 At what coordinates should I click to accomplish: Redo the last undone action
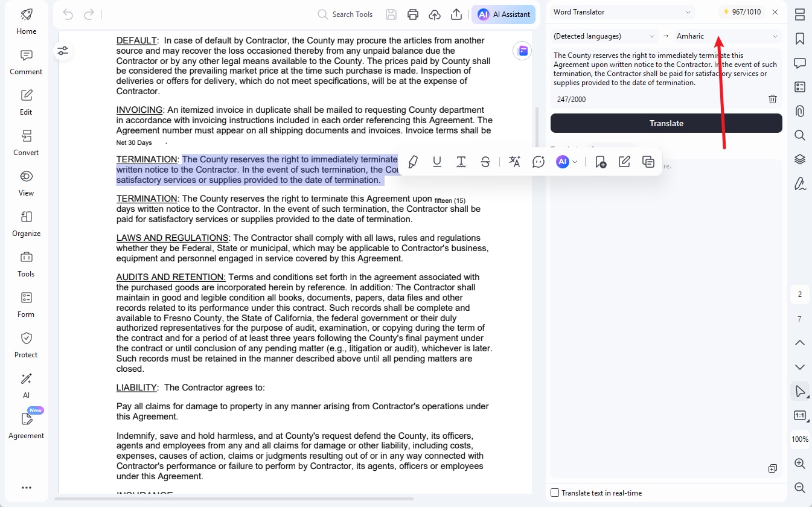tap(89, 14)
